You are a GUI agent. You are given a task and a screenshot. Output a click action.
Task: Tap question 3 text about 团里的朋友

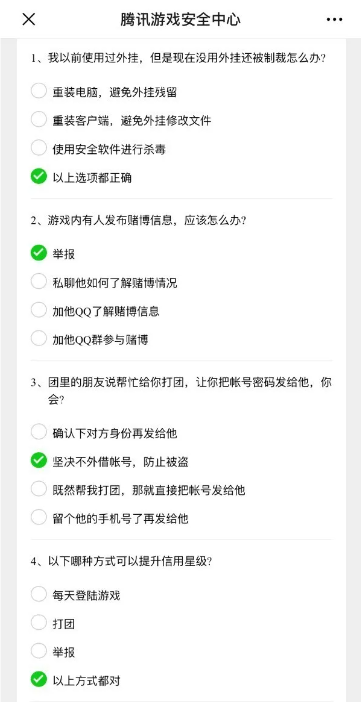point(181,391)
